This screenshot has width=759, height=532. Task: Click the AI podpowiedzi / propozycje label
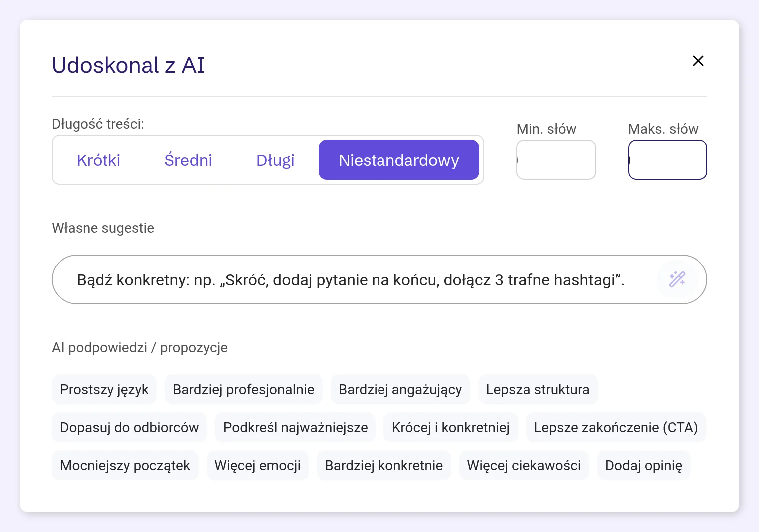pyautogui.click(x=140, y=347)
